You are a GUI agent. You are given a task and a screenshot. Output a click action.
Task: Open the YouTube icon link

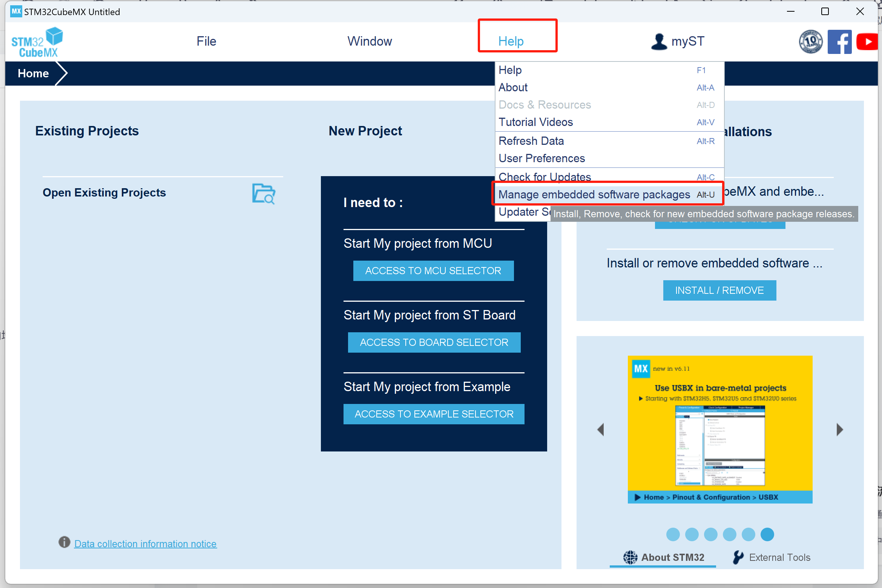[x=867, y=41]
